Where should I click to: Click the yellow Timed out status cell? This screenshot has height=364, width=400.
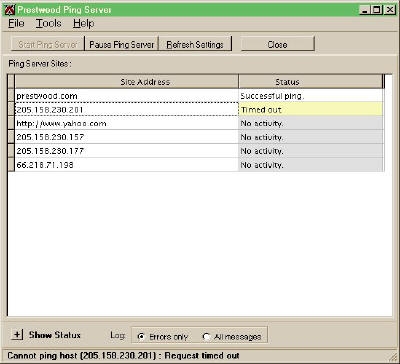311,110
